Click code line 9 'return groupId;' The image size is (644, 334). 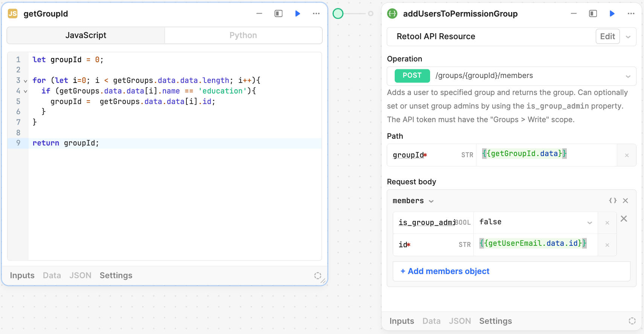click(66, 143)
